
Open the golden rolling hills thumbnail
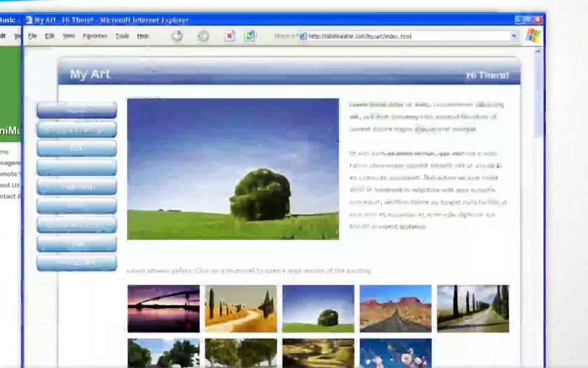click(318, 353)
